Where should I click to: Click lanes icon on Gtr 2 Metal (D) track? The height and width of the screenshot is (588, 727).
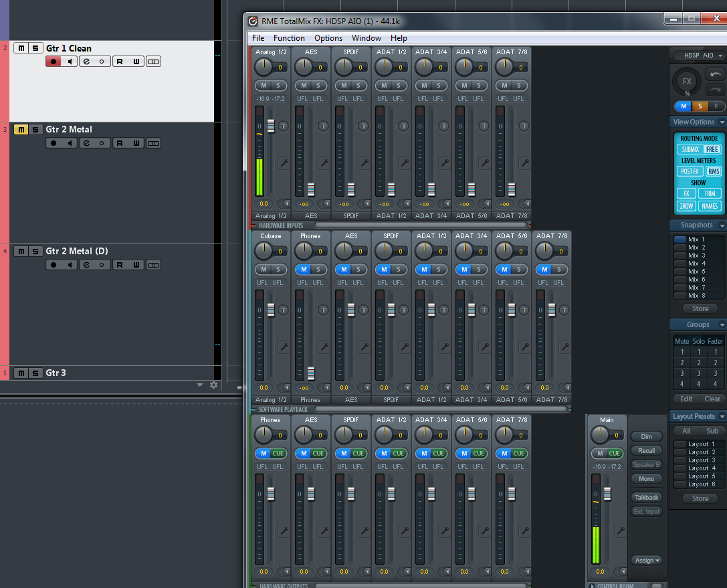pyautogui.click(x=153, y=265)
